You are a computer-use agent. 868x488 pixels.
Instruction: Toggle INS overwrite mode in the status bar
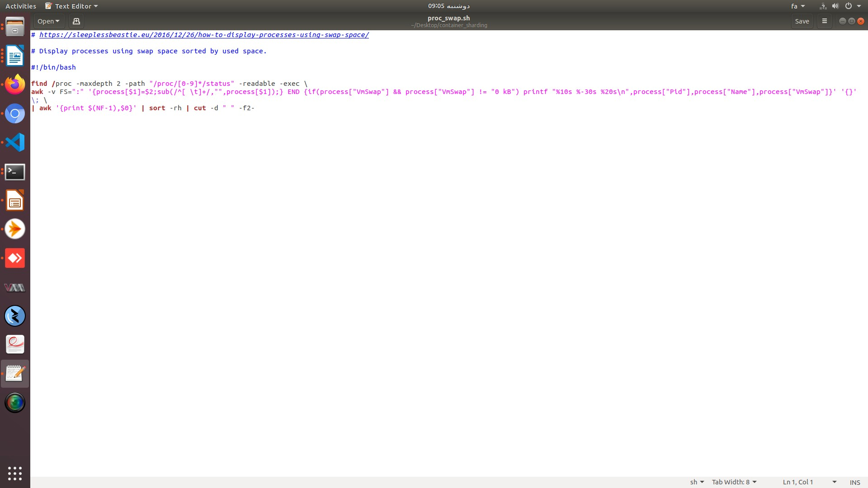click(854, 482)
